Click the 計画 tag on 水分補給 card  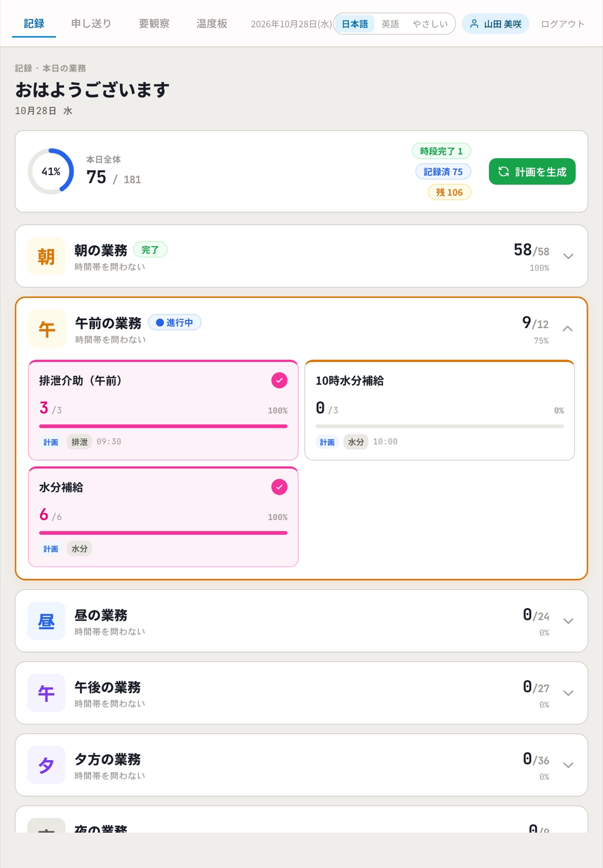pos(51,549)
